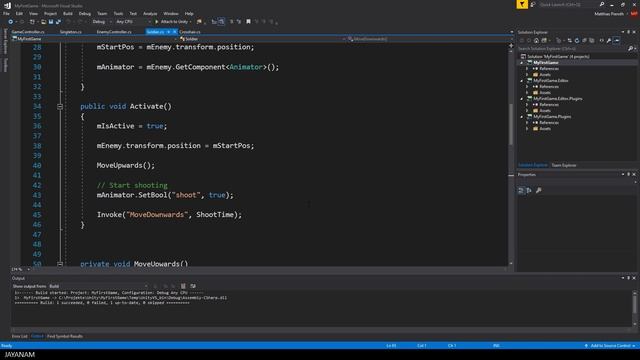Open the File menu
The image size is (640, 360).
(x=6, y=13)
